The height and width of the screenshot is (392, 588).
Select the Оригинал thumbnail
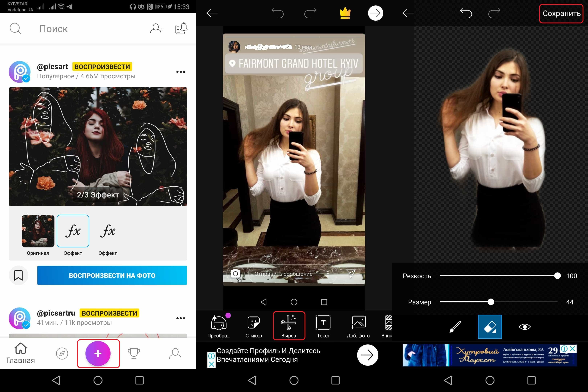click(x=38, y=231)
